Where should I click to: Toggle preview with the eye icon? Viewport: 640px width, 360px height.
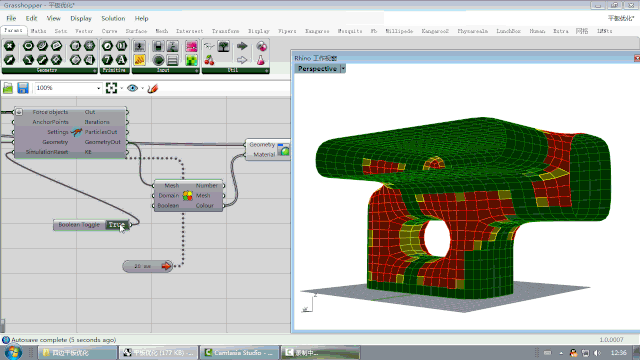(132, 88)
